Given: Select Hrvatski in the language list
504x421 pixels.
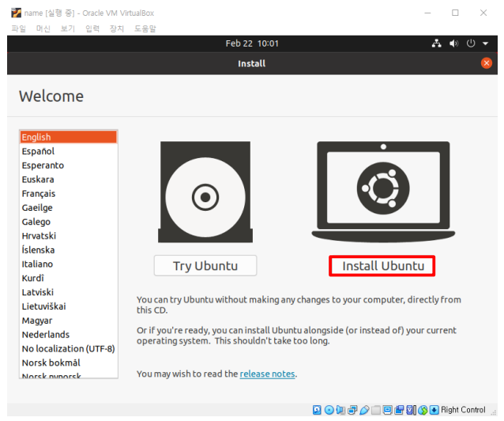Looking at the screenshot, I should [x=69, y=236].
